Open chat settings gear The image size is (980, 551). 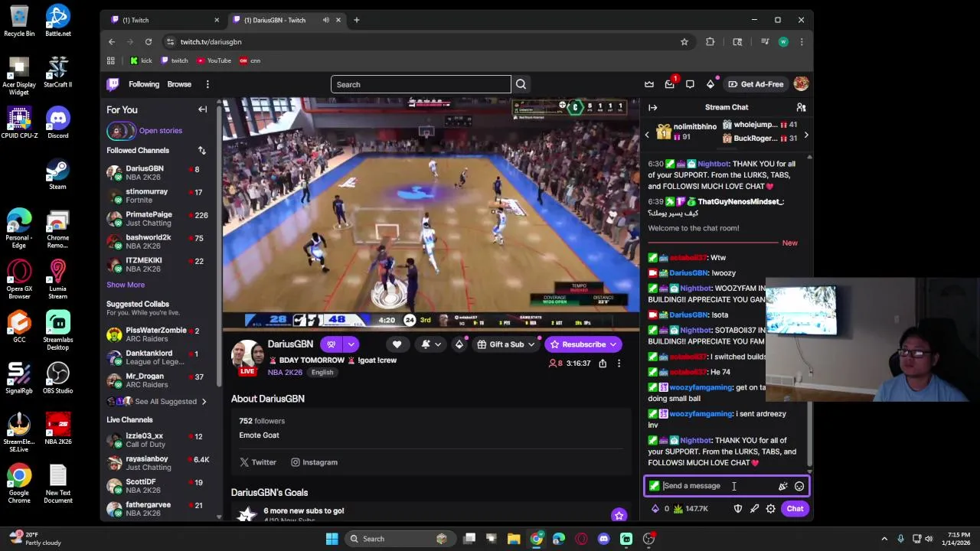[x=771, y=509]
